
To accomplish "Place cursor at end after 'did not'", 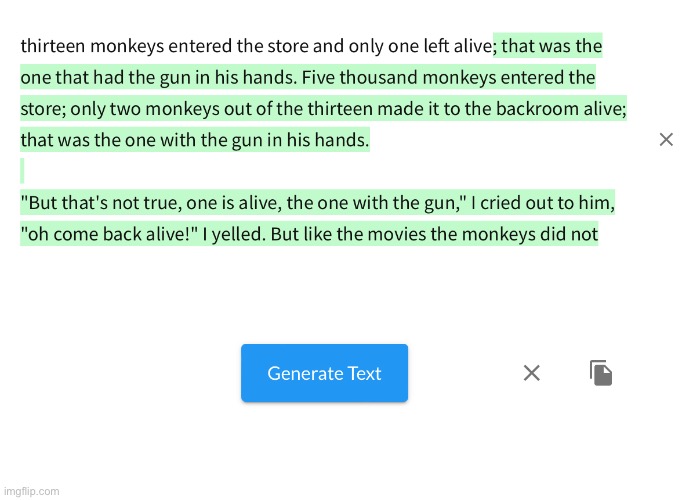I will coord(598,234).
